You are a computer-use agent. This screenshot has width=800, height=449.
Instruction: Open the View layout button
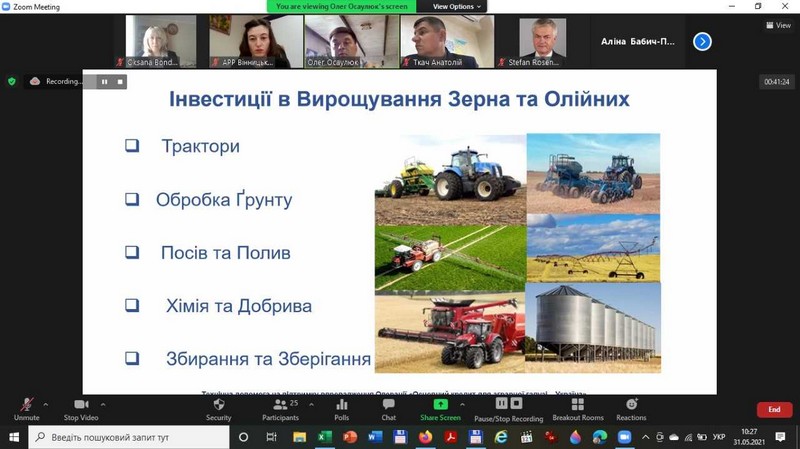778,25
